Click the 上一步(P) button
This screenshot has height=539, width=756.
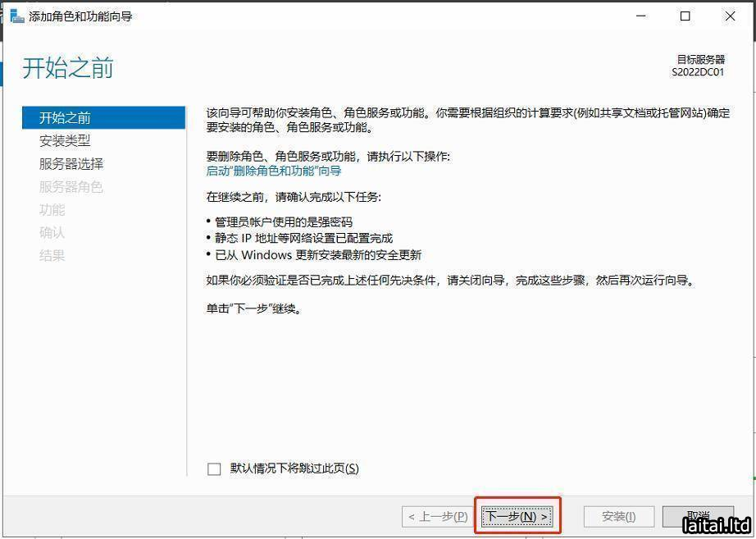pos(437,517)
